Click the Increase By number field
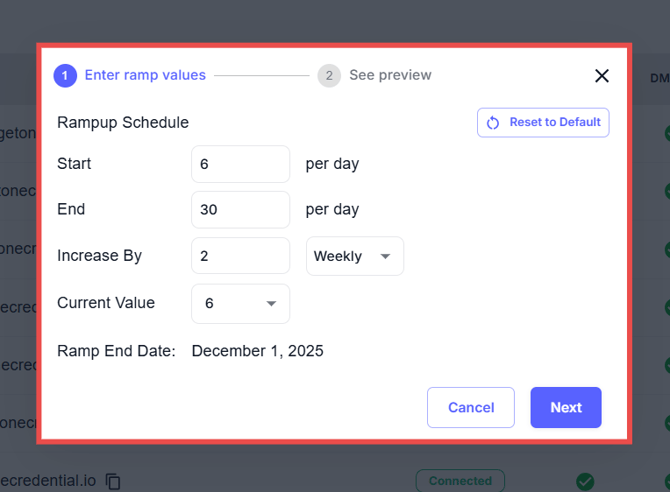This screenshot has height=492, width=670. pos(240,256)
